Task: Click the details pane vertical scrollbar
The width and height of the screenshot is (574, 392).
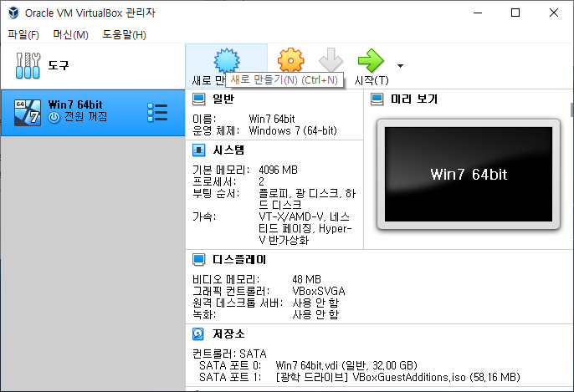Action: point(571,109)
